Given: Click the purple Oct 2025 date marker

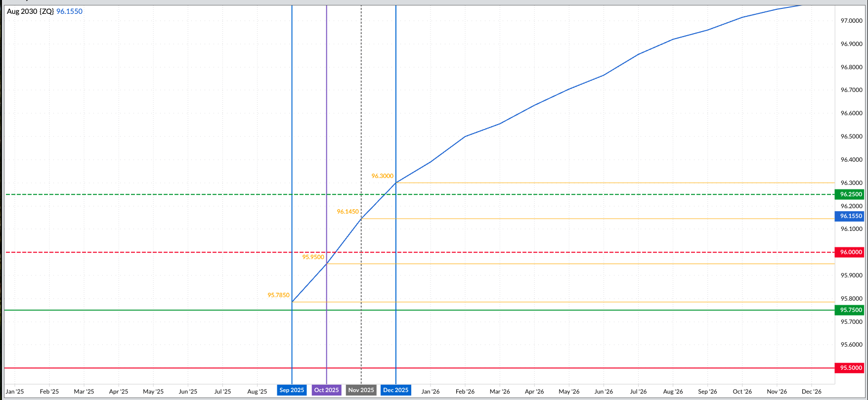Looking at the screenshot, I should coord(326,390).
